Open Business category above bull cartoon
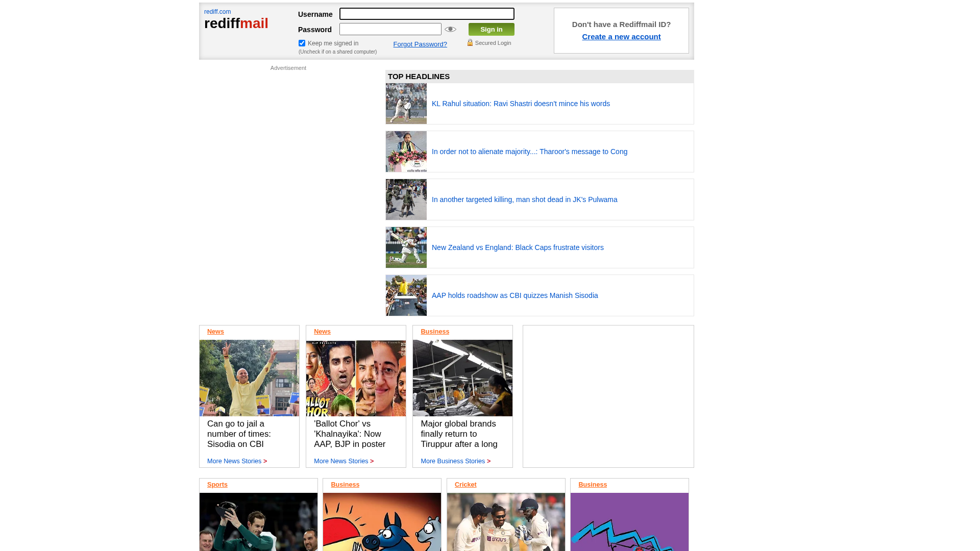Viewport: 980px width, 551px height. [345, 485]
